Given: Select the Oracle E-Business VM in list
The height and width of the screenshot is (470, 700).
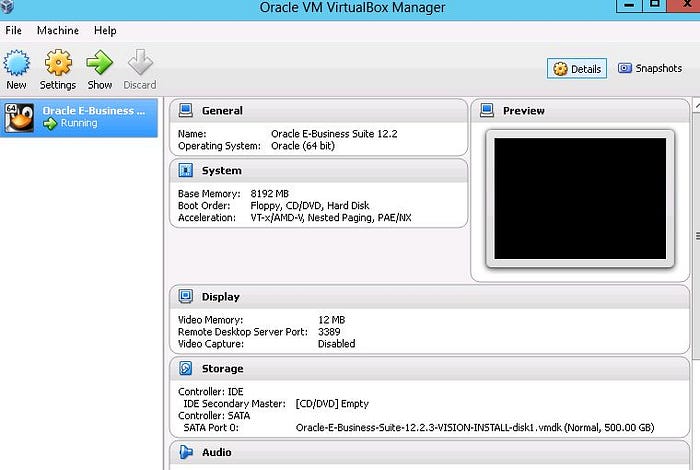Looking at the screenshot, I should pyautogui.click(x=79, y=118).
